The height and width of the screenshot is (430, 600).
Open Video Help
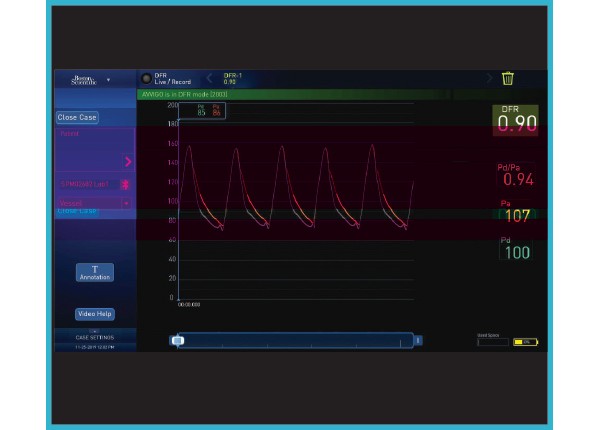click(95, 314)
